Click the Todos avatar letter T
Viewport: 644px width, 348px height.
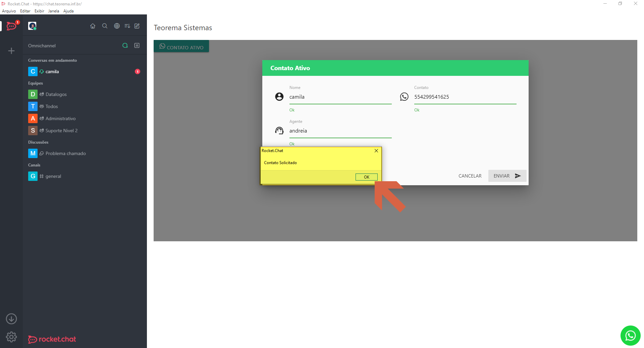[33, 106]
